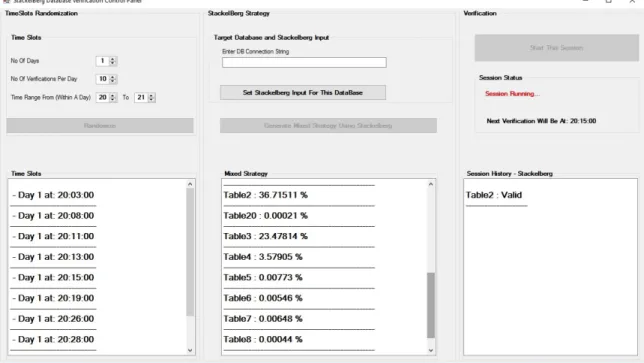This screenshot has height=363, width=644.
Task: Select the Table8 : 0.00044 % row
Action: 263,339
